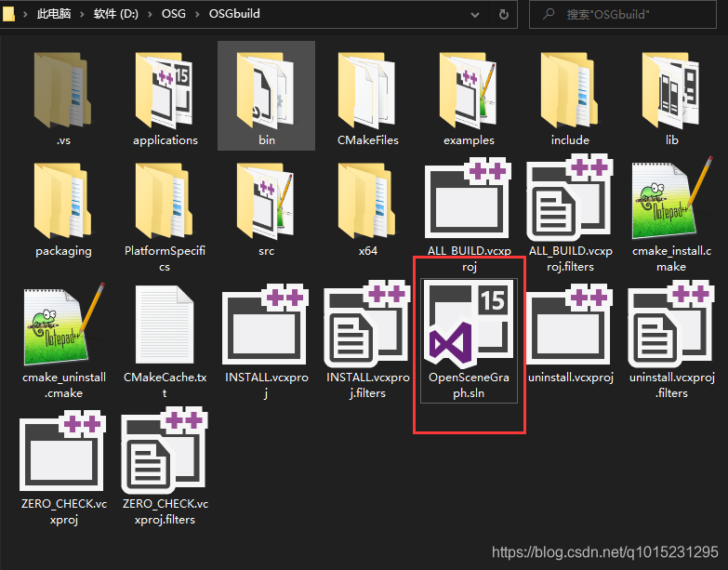728x570 pixels.
Task: Select the ZERO_CHECK.vcxproj.filters file icon
Action: (165, 449)
